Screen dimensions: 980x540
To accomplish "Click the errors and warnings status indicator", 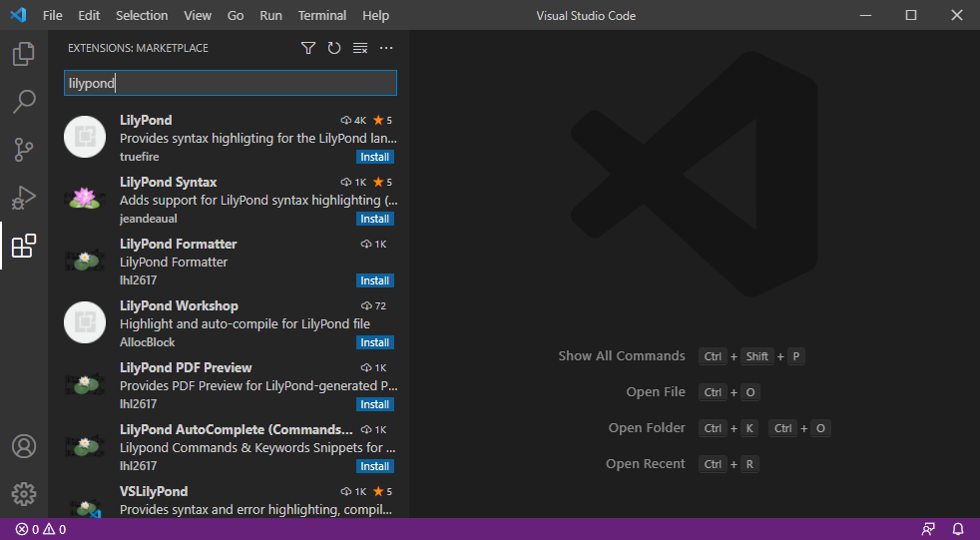I will click(x=40, y=529).
